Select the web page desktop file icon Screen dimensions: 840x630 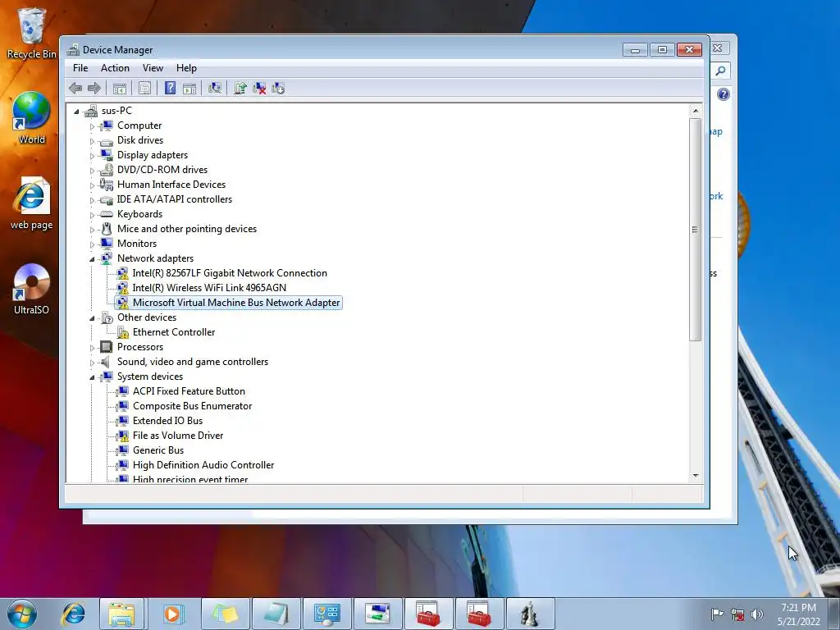[x=32, y=203]
